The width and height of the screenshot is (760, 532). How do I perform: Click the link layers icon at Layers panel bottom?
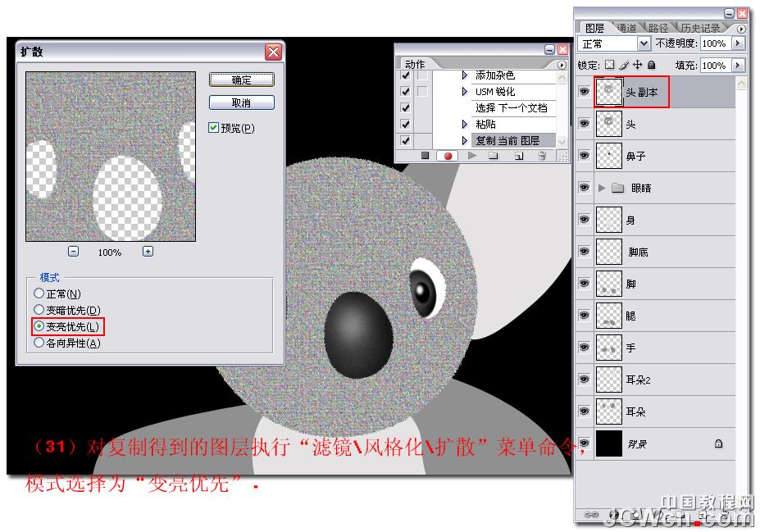(x=590, y=514)
